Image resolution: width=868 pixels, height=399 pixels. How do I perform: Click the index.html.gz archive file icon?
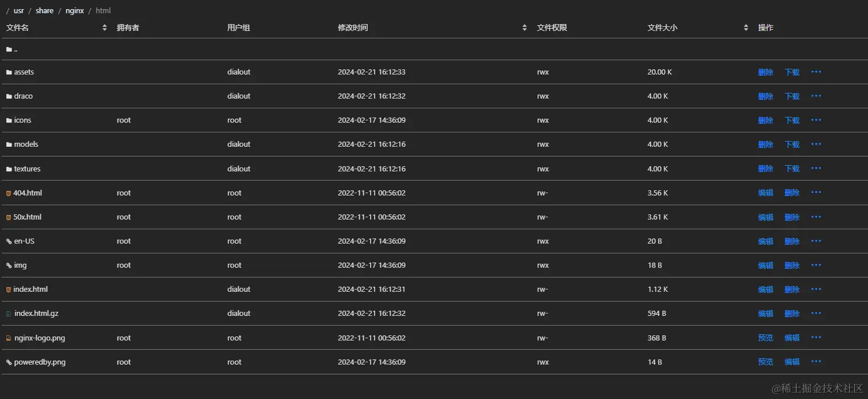pos(9,314)
